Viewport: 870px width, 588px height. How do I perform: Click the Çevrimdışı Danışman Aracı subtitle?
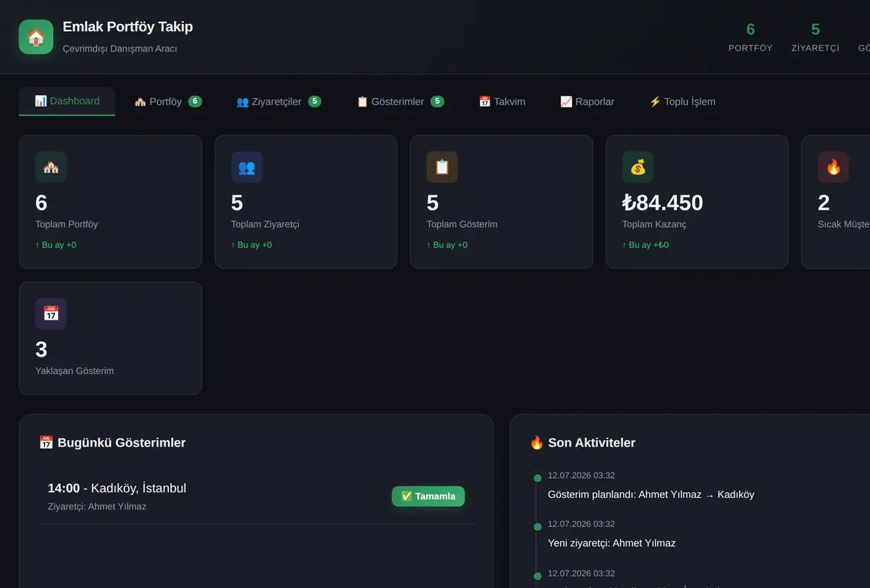(120, 49)
